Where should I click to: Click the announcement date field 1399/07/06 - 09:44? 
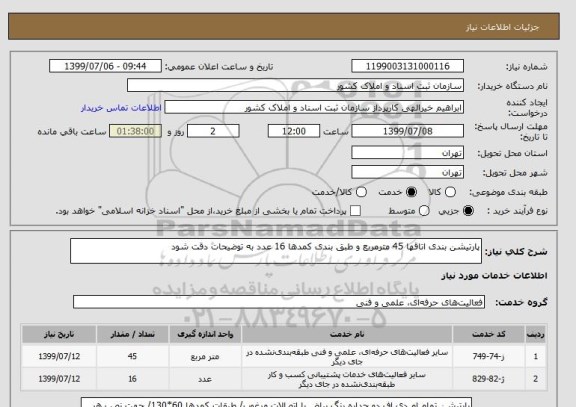coord(105,66)
